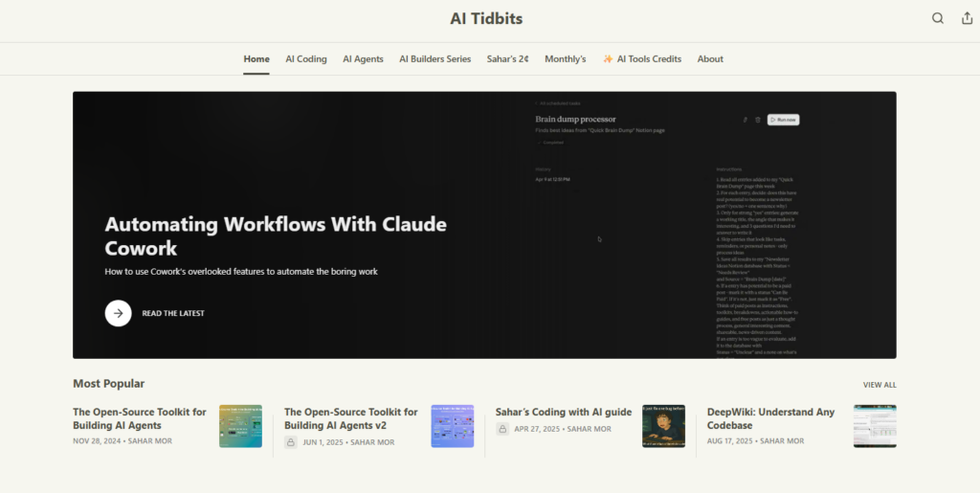Click VIEW ALL in Most Popular

(880, 385)
